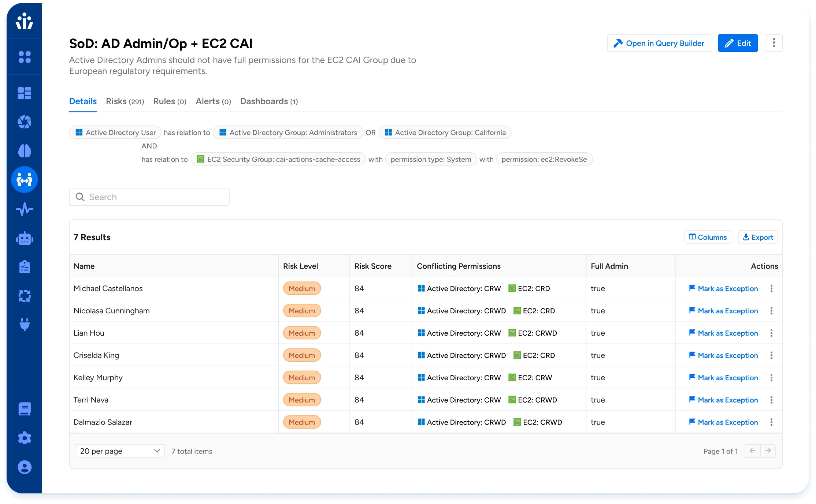816x504 pixels.
Task: Export the results table
Action: coord(758,237)
